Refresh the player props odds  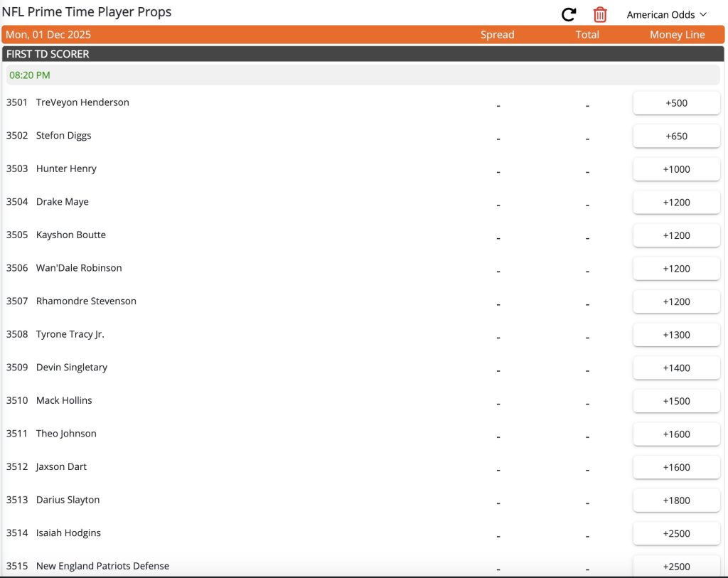(x=567, y=14)
